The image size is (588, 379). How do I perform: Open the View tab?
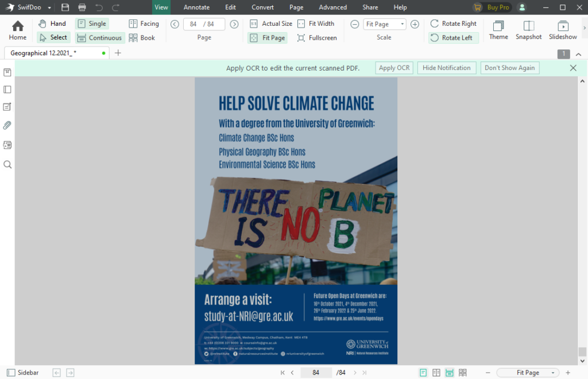(161, 7)
